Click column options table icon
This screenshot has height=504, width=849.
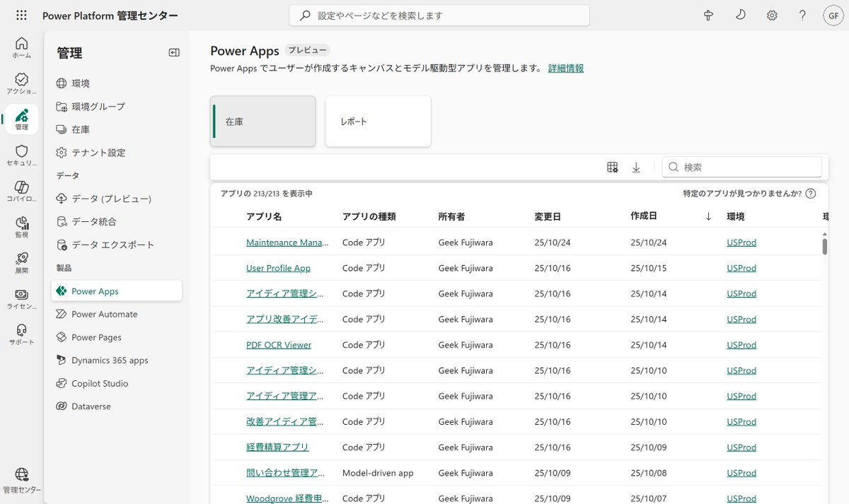[x=613, y=168]
